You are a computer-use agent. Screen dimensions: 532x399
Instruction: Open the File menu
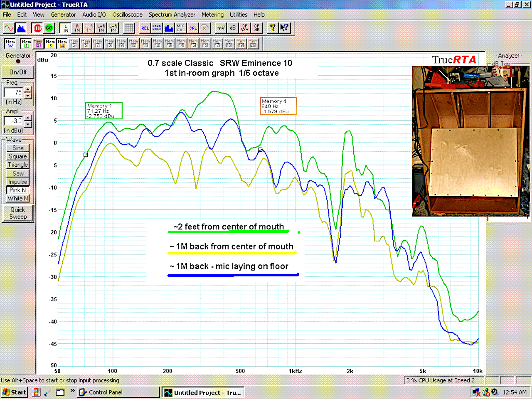tap(7, 15)
